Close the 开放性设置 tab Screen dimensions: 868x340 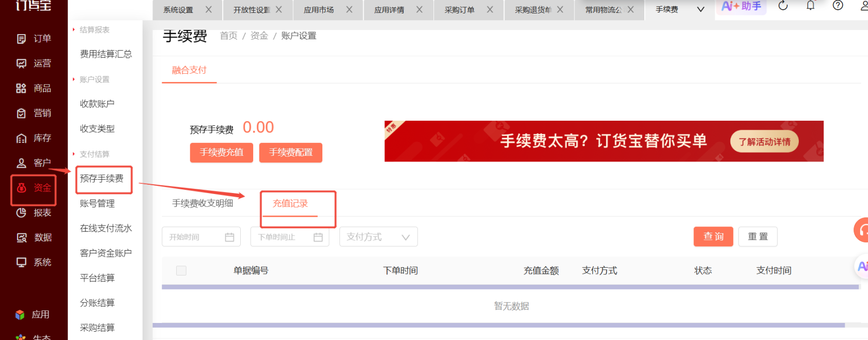point(279,9)
